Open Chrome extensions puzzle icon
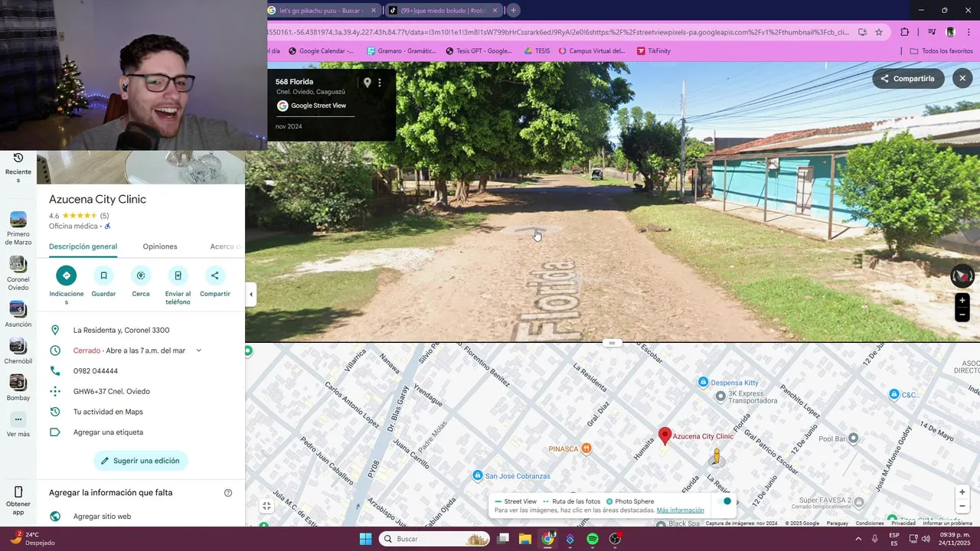This screenshot has height=551, width=980. point(905,32)
